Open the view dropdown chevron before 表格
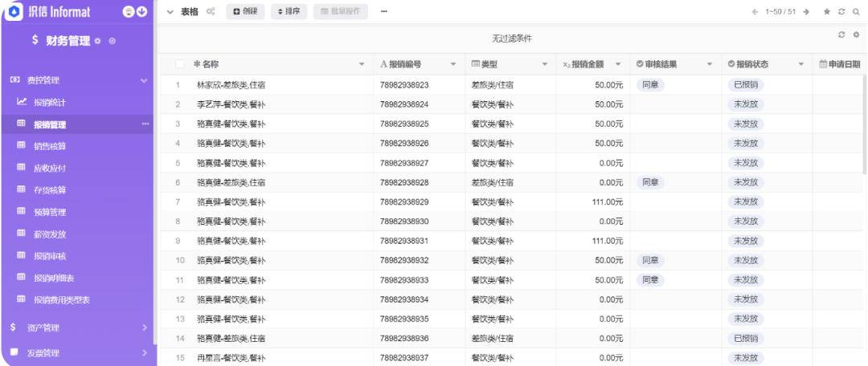 170,11
